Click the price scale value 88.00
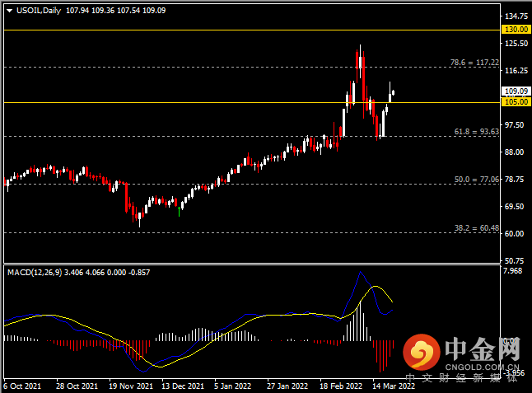Screen dimensions: 532x393 tap(515, 152)
